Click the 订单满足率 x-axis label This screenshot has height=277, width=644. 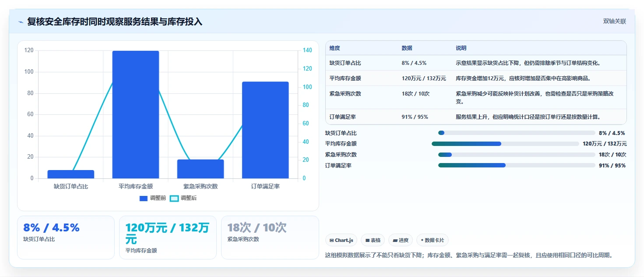265,186
